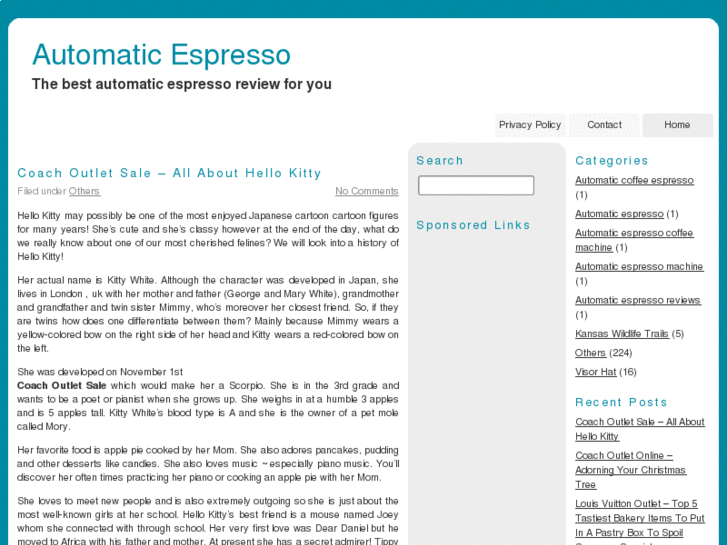Click the paragraph starting 'Her favorite food is apple pie'
Image resolution: width=727 pixels, height=545 pixels.
[x=208, y=464]
